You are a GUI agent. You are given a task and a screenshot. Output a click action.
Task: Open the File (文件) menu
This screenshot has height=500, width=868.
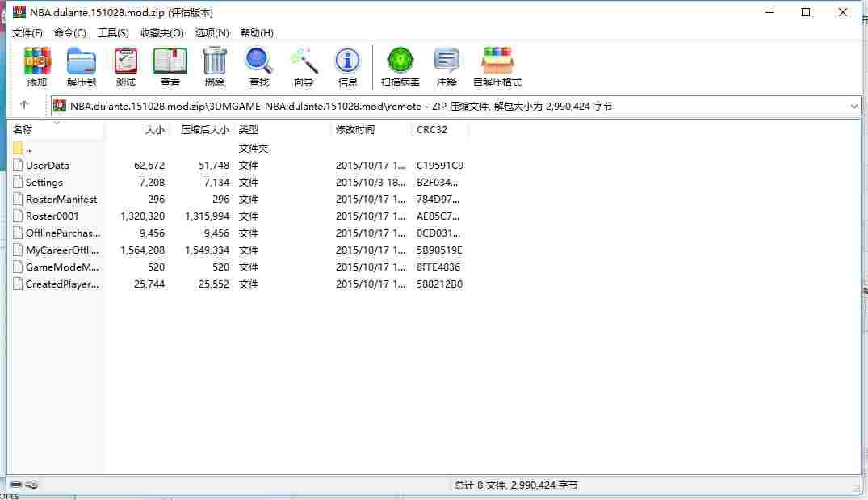[27, 32]
